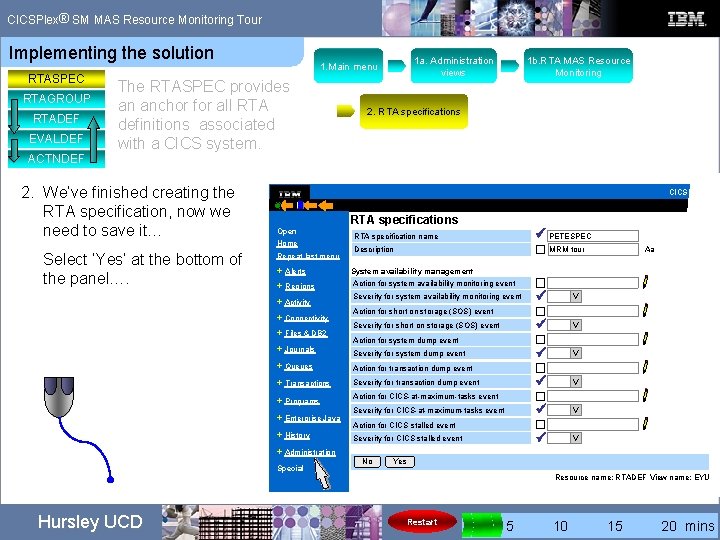
Task: Click the No button
Action: coord(367,461)
